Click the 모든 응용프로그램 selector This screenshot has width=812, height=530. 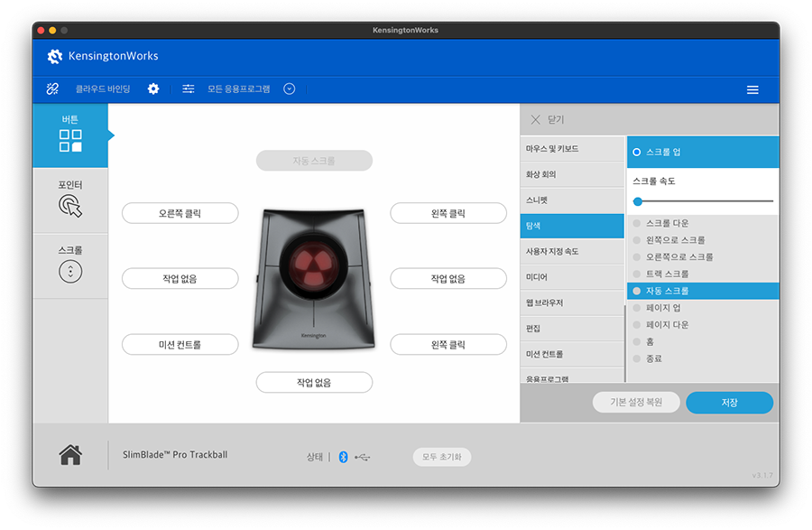(x=239, y=89)
